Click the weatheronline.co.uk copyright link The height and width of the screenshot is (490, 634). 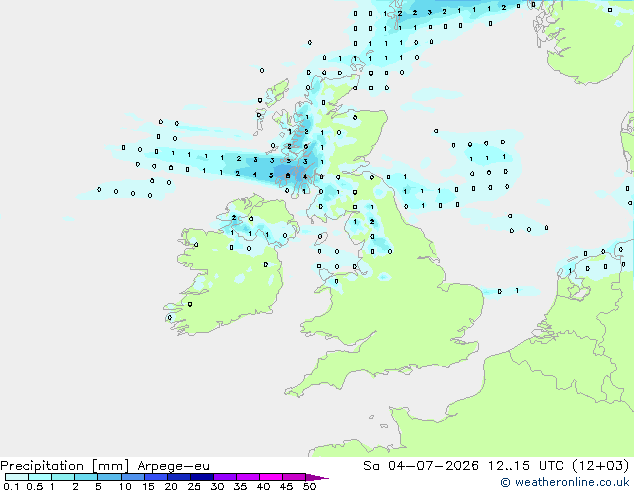coord(565,482)
